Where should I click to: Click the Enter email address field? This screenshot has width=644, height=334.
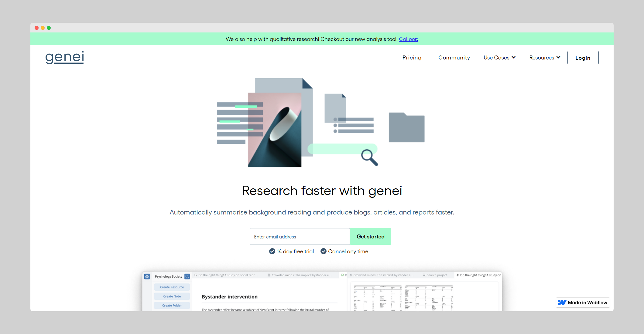coord(300,237)
